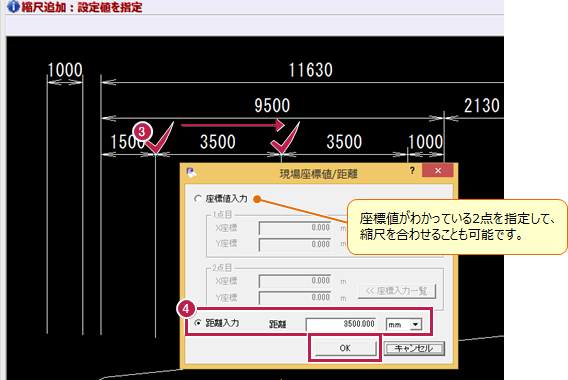
Task: Click the dropdown arrow next to mm
Action: click(x=416, y=324)
